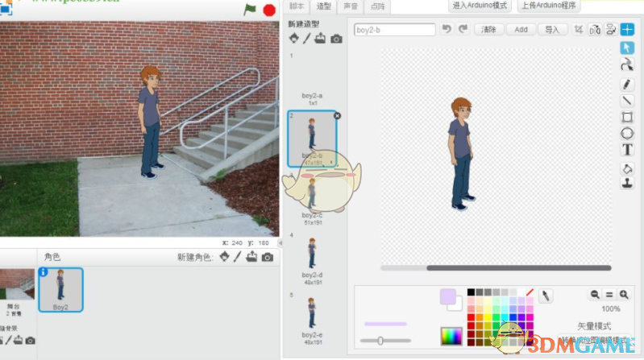The image size is (644, 360).
Task: Click the 进入Arduino模式 button
Action: click(480, 6)
